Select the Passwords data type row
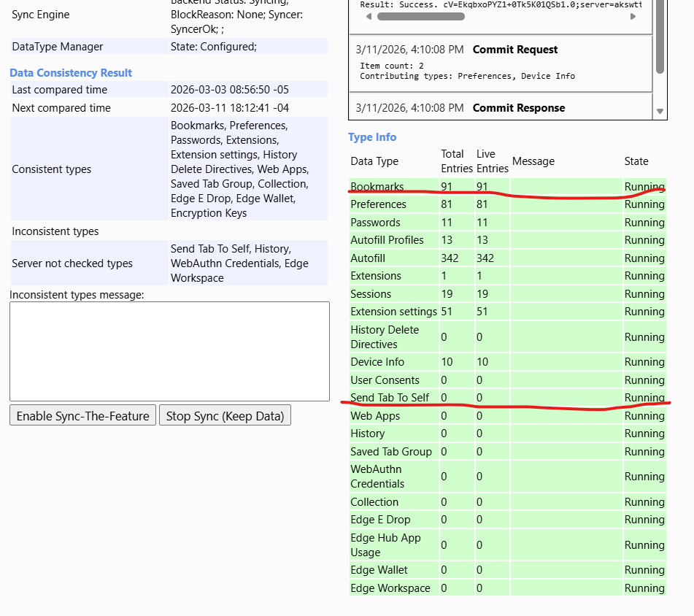The height and width of the screenshot is (616, 694). (x=508, y=222)
